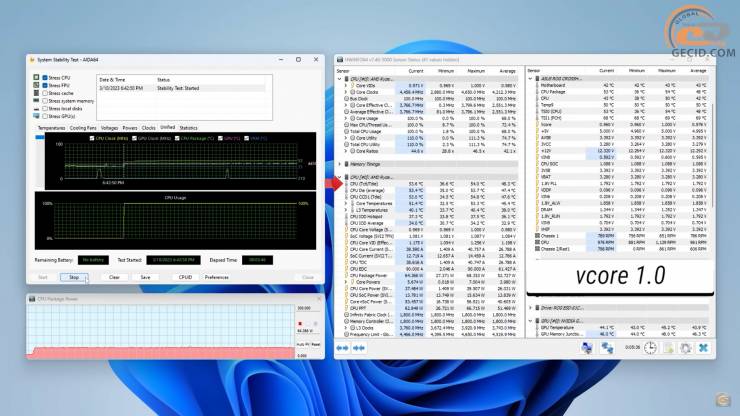Click the HWiNFO clock reset-timer icon
The image size is (740, 416).
650,348
